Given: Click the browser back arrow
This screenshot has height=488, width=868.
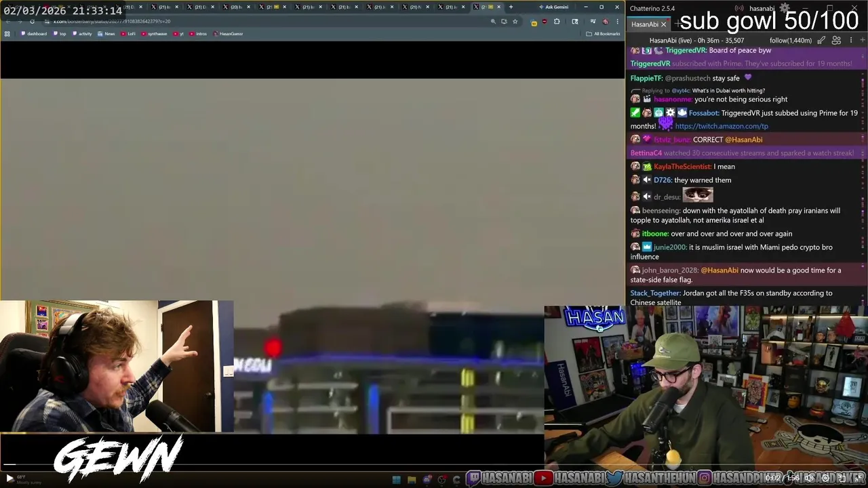Looking at the screenshot, I should 8,22.
